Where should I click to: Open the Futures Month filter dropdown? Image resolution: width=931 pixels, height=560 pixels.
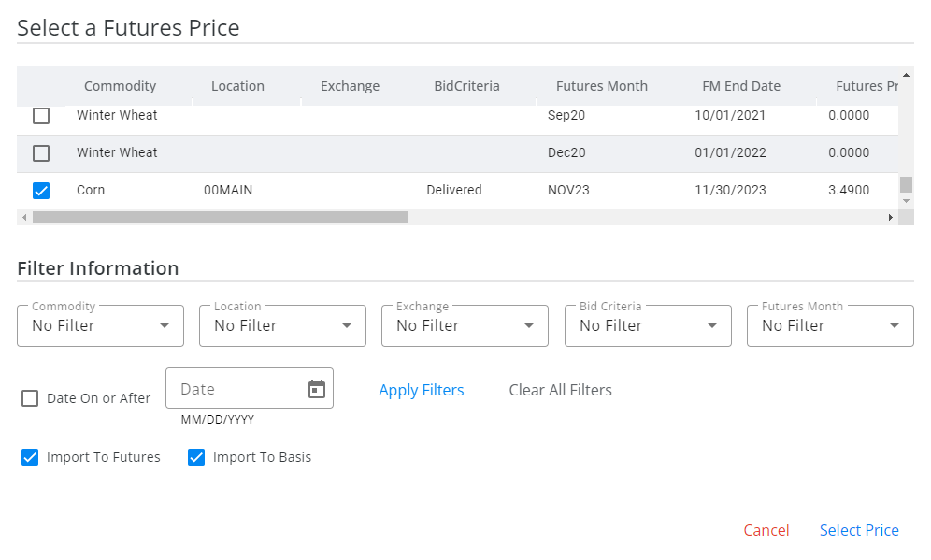pos(830,325)
